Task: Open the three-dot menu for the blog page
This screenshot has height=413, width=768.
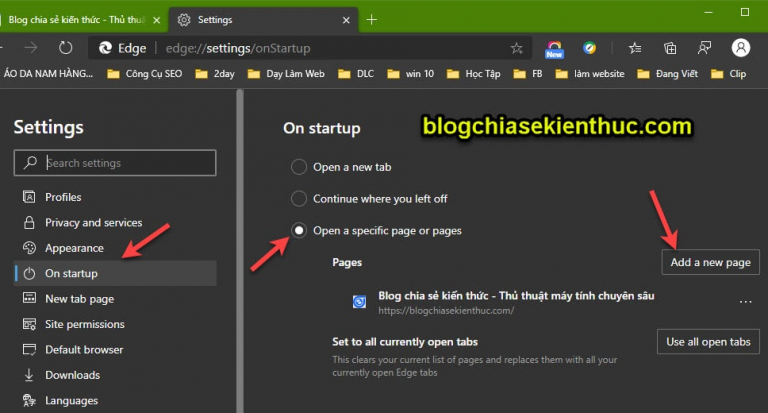Action: [x=745, y=302]
